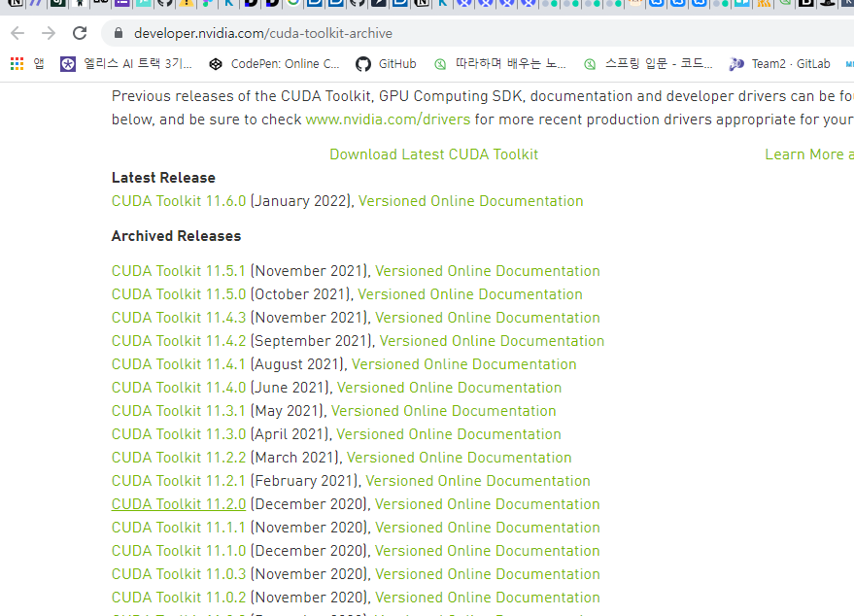Viewport: 854px width, 616px height.
Task: Open Versioned Online Documentation for 11.3.1
Action: coord(444,411)
